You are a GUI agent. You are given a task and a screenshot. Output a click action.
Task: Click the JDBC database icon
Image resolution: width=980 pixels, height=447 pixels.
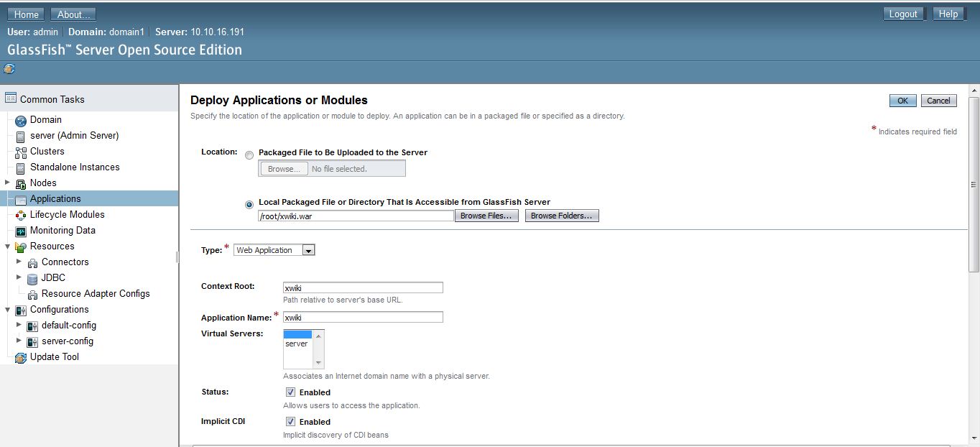pyautogui.click(x=32, y=278)
